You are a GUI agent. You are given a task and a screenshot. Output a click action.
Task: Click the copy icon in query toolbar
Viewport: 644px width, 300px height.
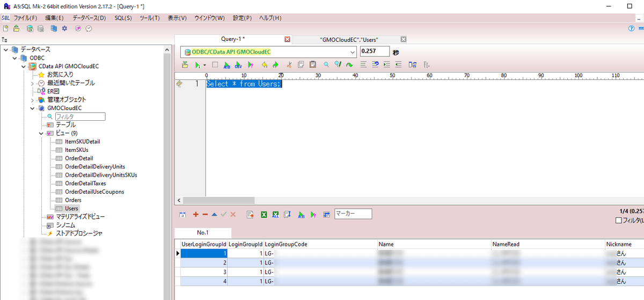(x=300, y=64)
